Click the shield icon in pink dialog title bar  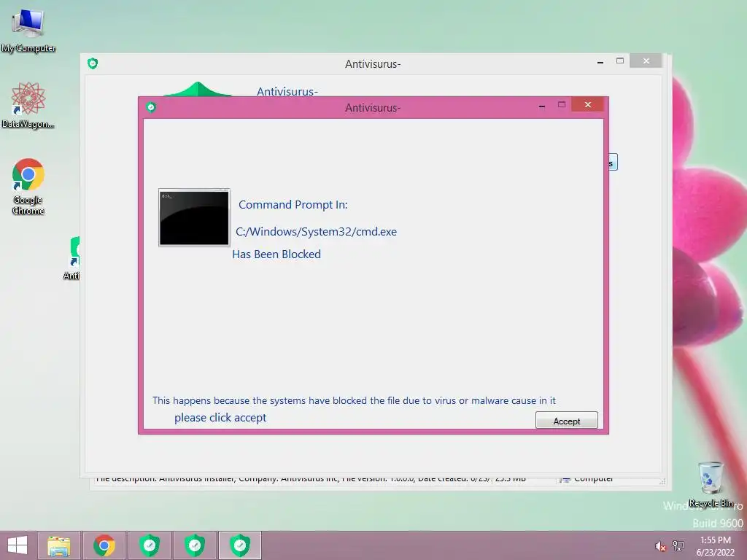pos(151,107)
